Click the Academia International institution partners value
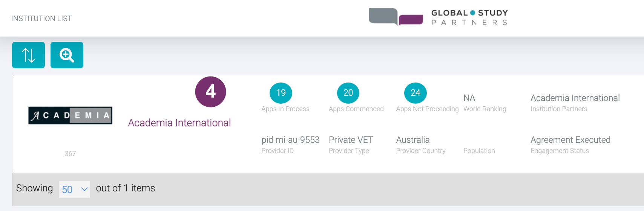This screenshot has height=211, width=644. click(x=575, y=98)
